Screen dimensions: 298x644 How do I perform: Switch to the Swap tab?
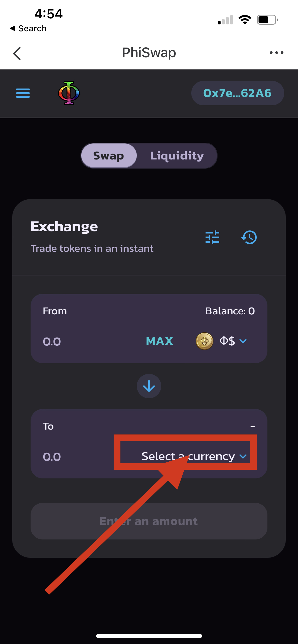point(109,156)
